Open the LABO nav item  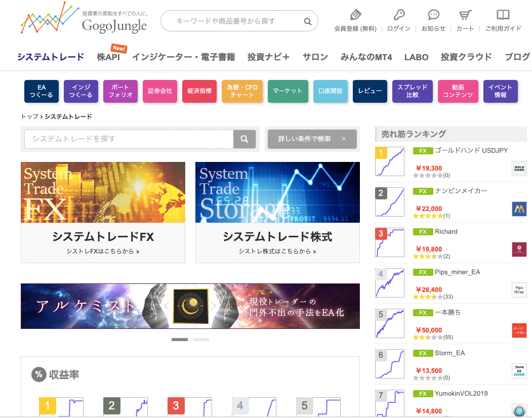[x=416, y=57]
